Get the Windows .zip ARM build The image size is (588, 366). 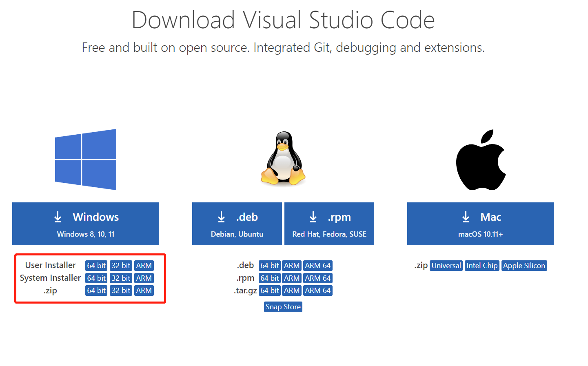144,291
